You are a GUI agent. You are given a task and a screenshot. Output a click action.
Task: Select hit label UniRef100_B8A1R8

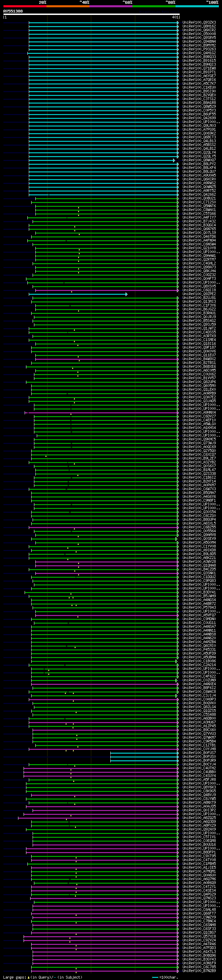coord(199,103)
